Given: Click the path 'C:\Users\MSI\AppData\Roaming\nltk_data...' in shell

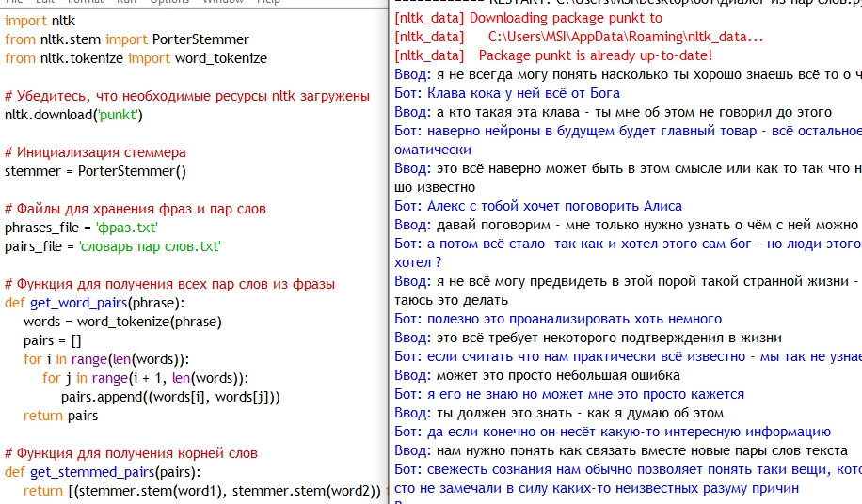Looking at the screenshot, I should (x=626, y=37).
